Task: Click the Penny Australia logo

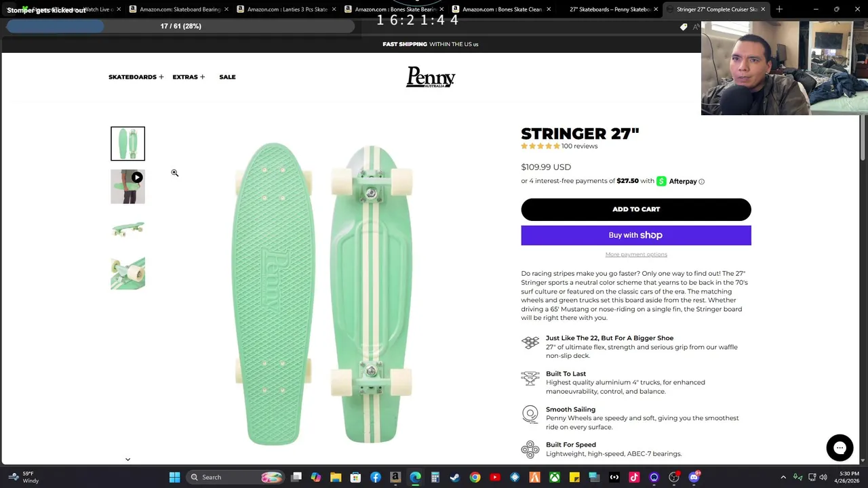Action: [x=431, y=77]
